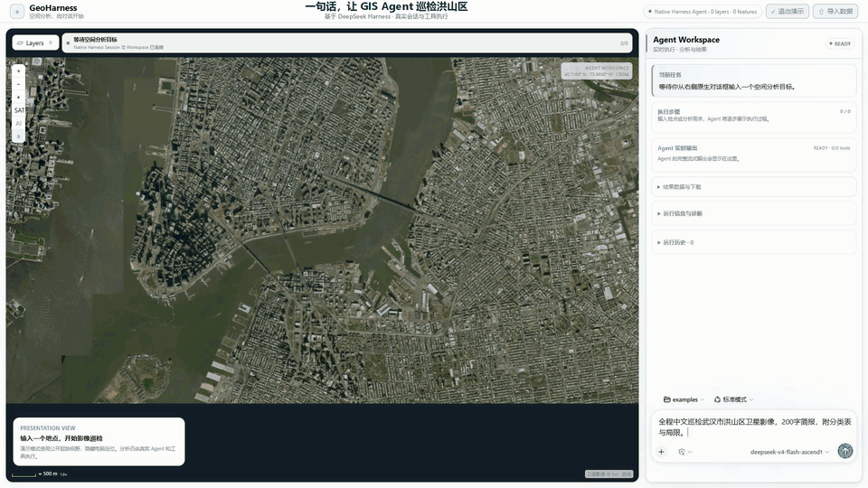868x488 pixels.
Task: Expand 结果数据与下载 section
Action: pos(753,187)
